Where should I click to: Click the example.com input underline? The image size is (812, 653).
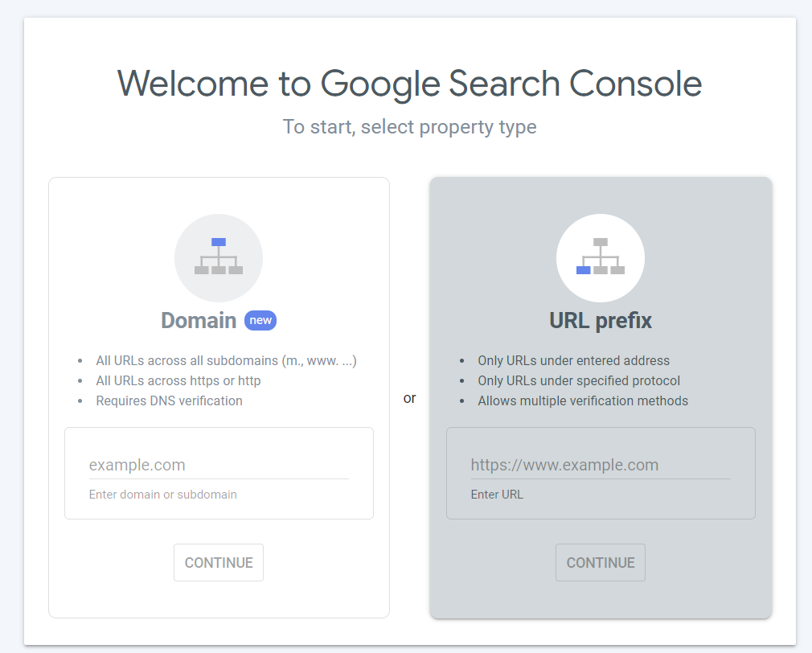(219, 476)
